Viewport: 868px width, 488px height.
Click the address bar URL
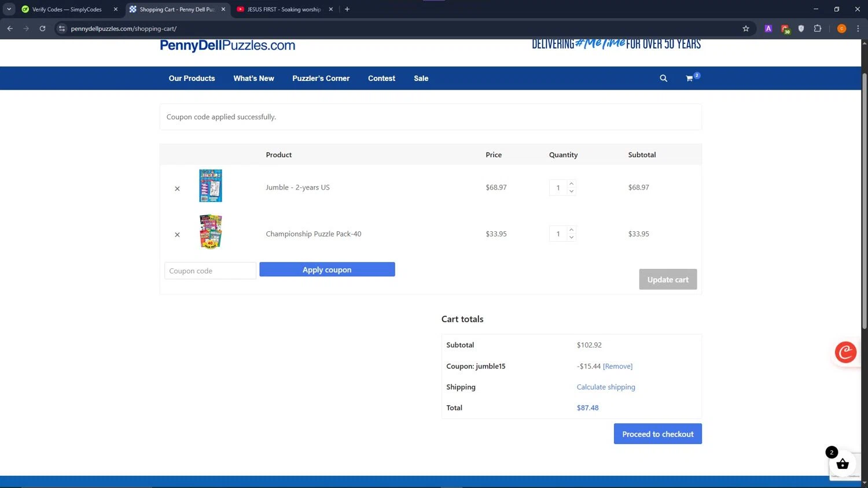tap(124, 28)
